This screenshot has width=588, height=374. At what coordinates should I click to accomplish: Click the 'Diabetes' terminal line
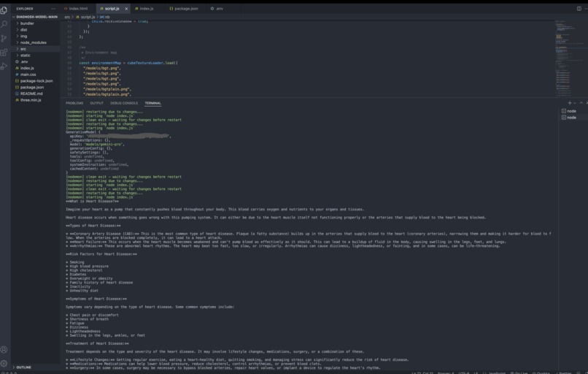click(76, 275)
